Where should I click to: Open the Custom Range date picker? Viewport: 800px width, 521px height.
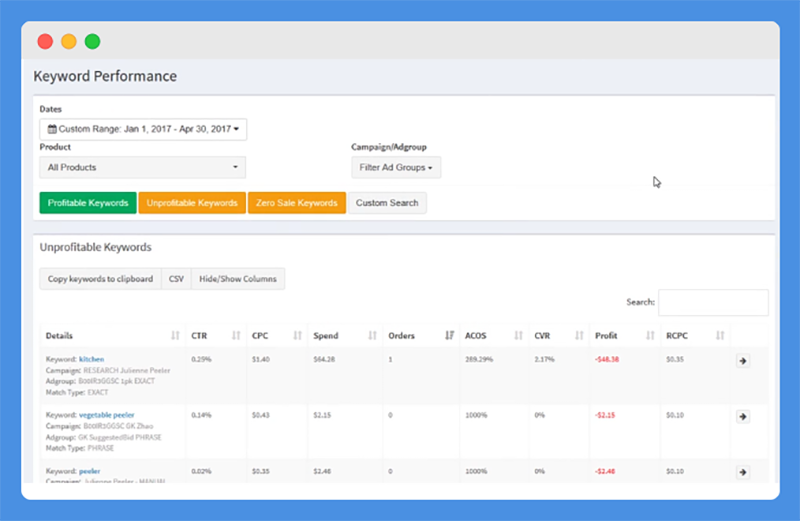click(x=143, y=129)
